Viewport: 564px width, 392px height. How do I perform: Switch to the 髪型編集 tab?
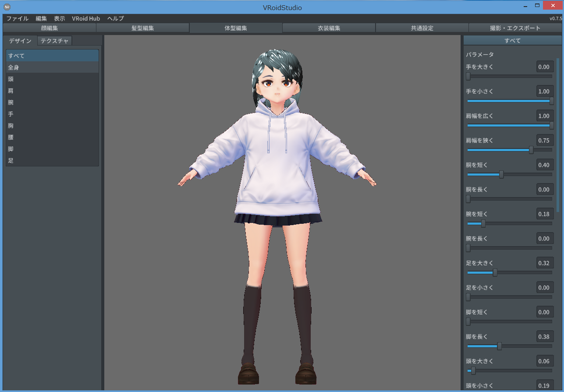click(x=143, y=28)
